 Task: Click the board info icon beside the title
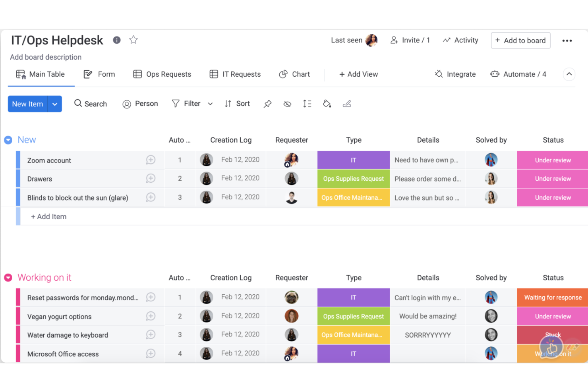point(116,40)
